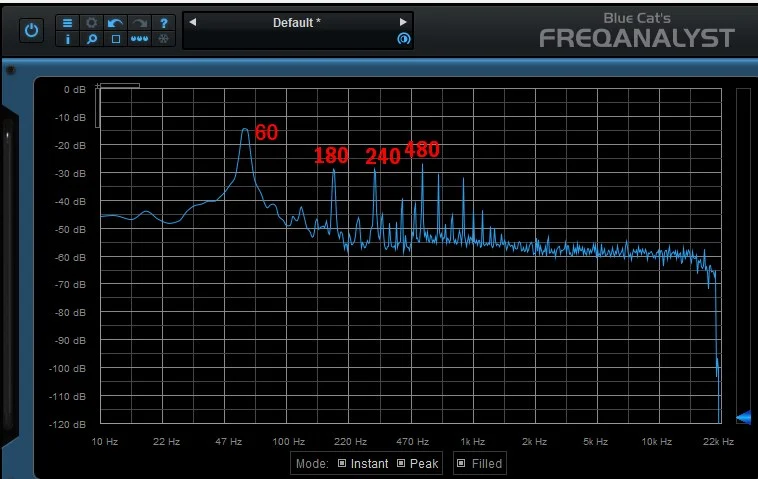Select the next preset arrow
The width and height of the screenshot is (758, 479).
tap(403, 22)
